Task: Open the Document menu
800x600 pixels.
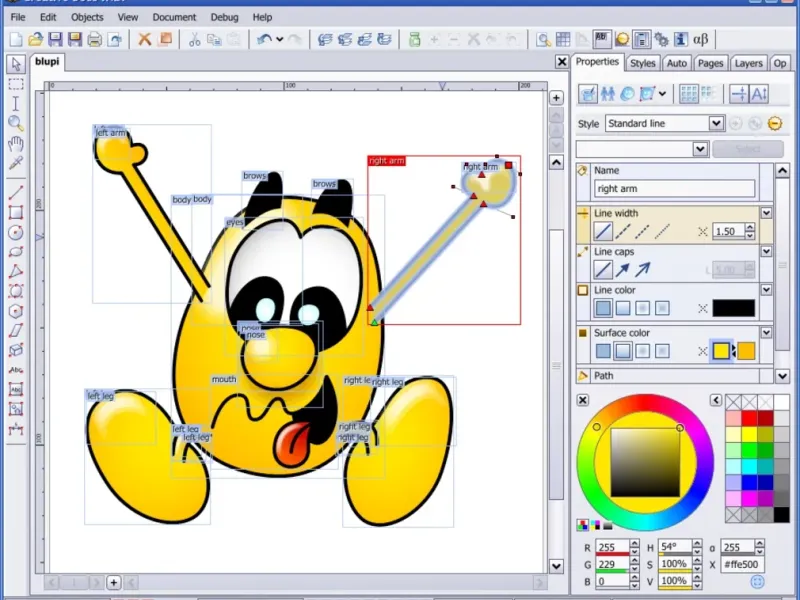Action: click(x=174, y=17)
